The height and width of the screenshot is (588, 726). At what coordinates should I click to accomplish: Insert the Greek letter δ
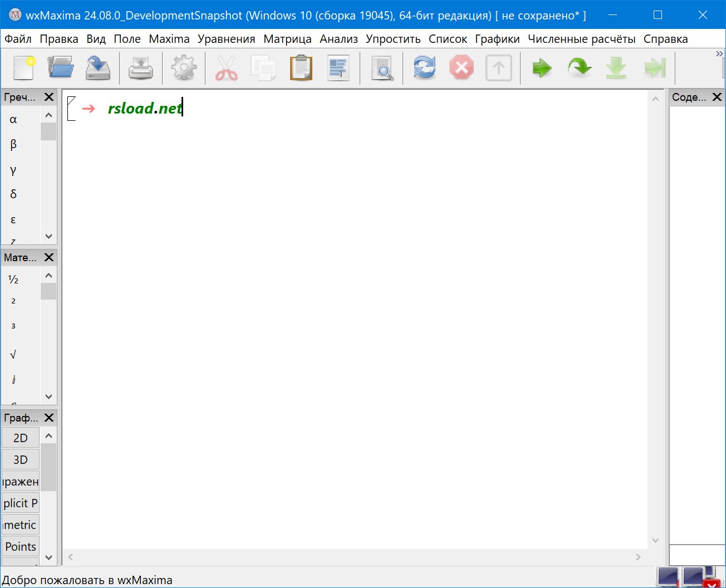pos(13,194)
